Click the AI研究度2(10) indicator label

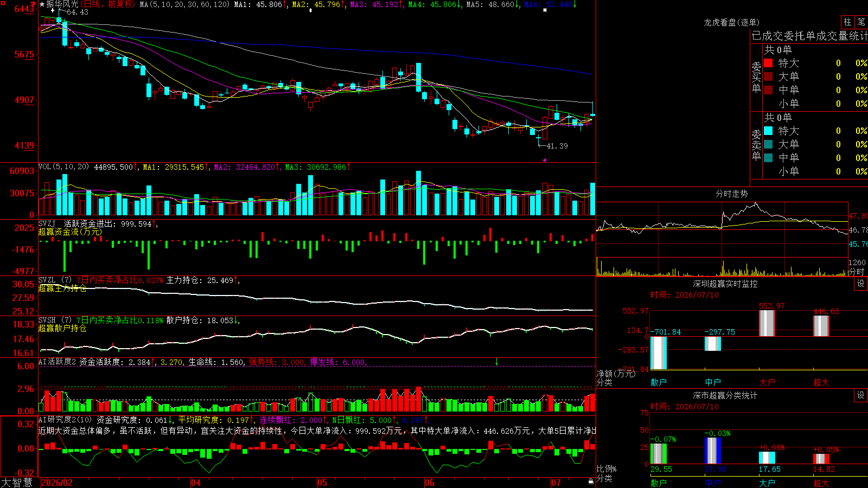pyautogui.click(x=65, y=420)
